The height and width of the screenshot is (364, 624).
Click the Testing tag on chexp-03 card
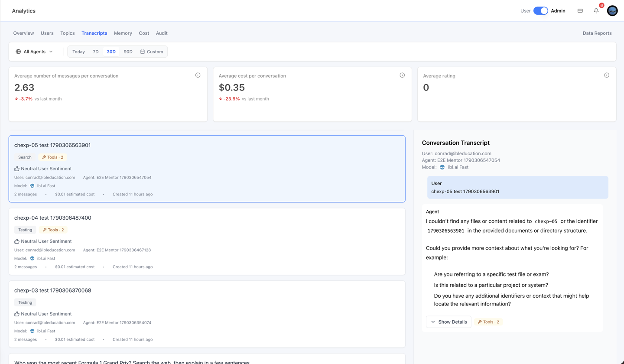pos(25,302)
